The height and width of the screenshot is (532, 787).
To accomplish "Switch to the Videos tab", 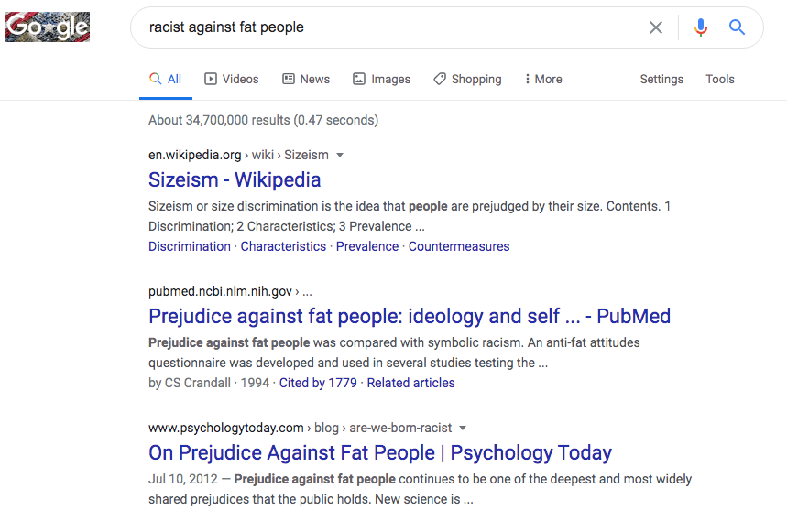I will coord(232,80).
